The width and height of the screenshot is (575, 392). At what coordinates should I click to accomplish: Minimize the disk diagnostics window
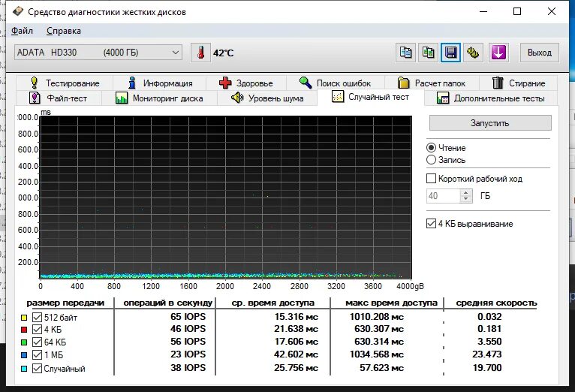coord(483,11)
